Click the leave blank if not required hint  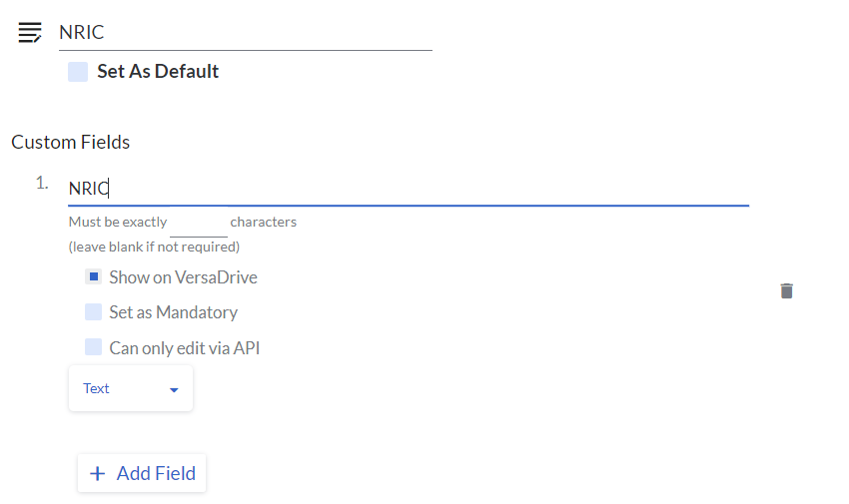tap(154, 247)
